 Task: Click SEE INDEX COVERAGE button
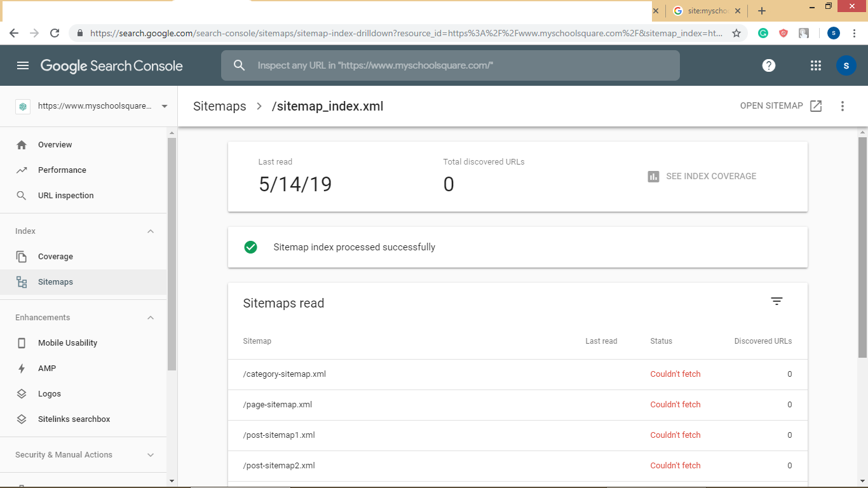tap(702, 177)
